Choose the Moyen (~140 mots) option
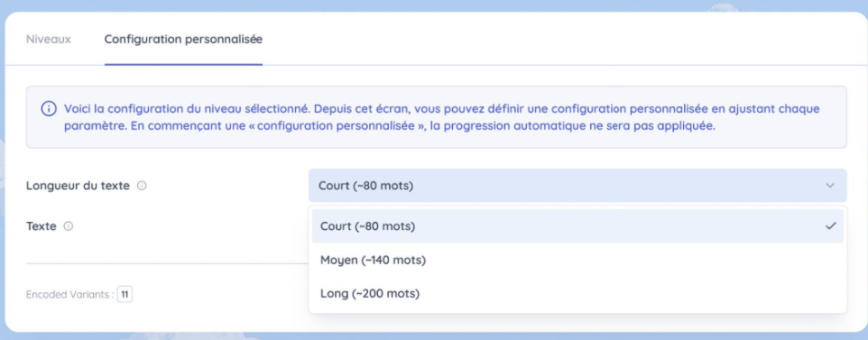The image size is (868, 340). 577,260
